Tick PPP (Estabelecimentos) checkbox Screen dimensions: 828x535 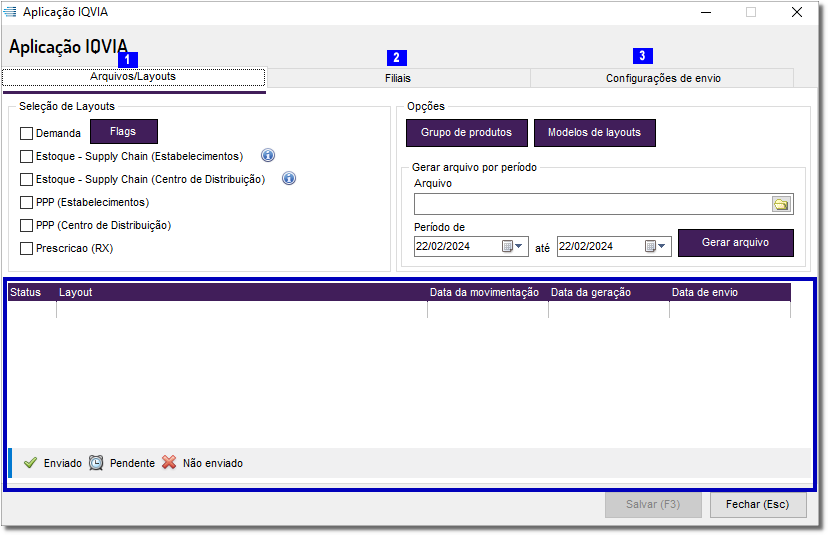click(x=26, y=202)
